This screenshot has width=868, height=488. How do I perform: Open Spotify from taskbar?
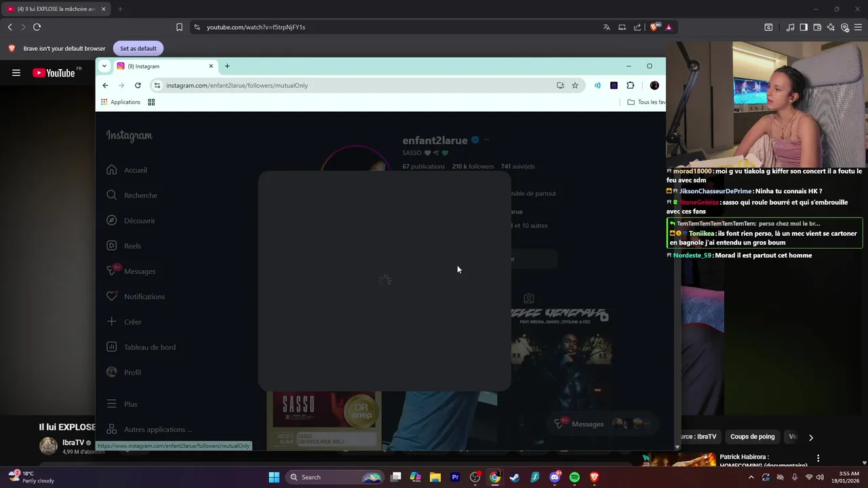tap(574, 477)
